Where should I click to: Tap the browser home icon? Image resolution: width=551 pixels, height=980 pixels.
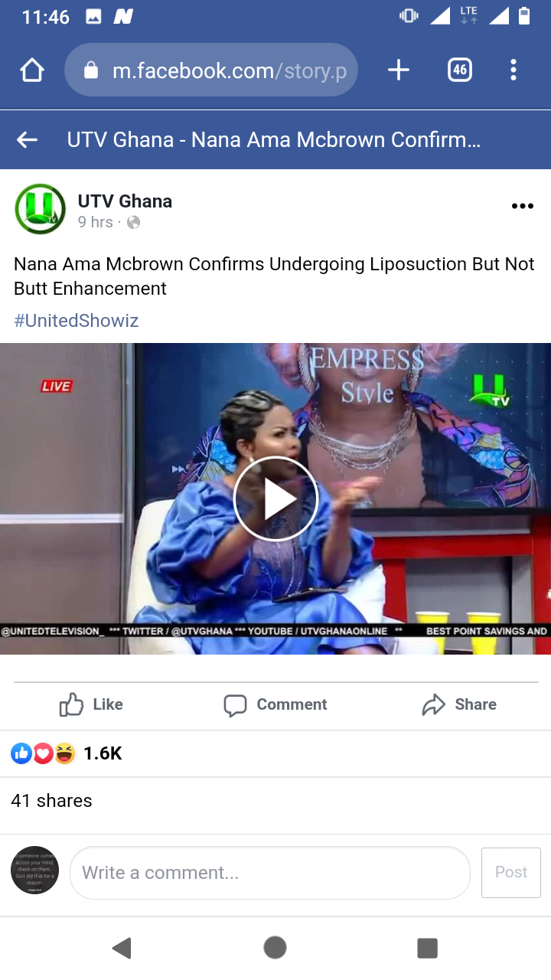click(x=32, y=70)
